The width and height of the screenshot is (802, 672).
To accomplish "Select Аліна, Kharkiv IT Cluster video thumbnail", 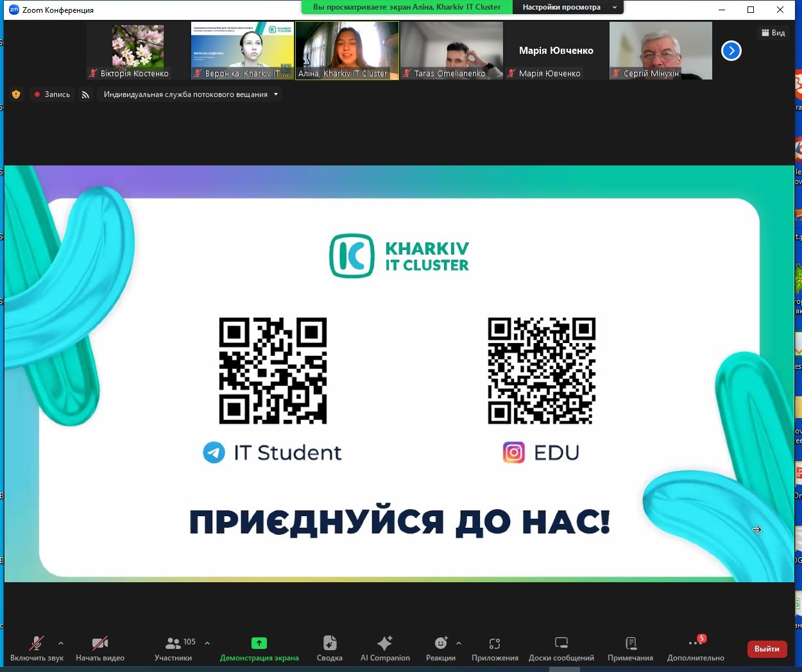I will [347, 51].
